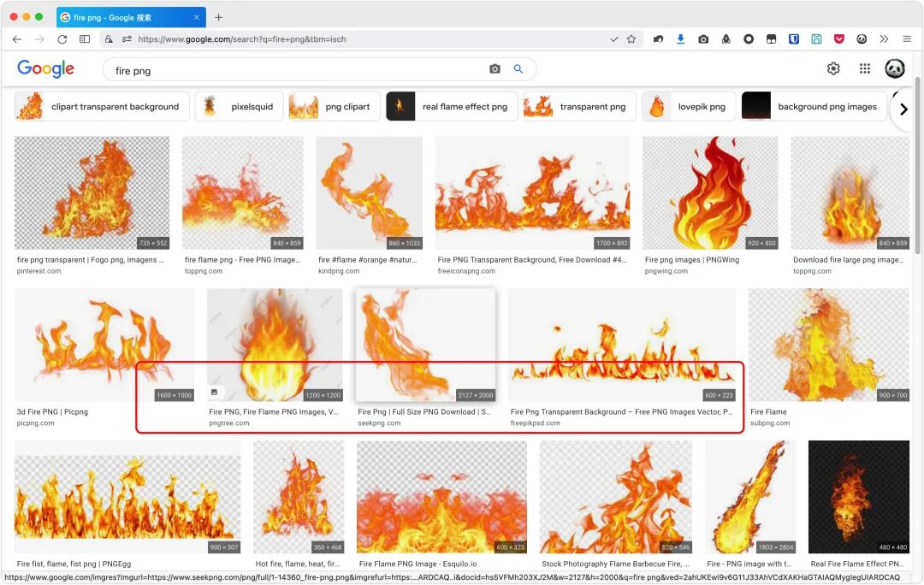This screenshot has width=924, height=585.
Task: Click the '3d Fire PNG | Picpng' caption
Action: (52, 411)
